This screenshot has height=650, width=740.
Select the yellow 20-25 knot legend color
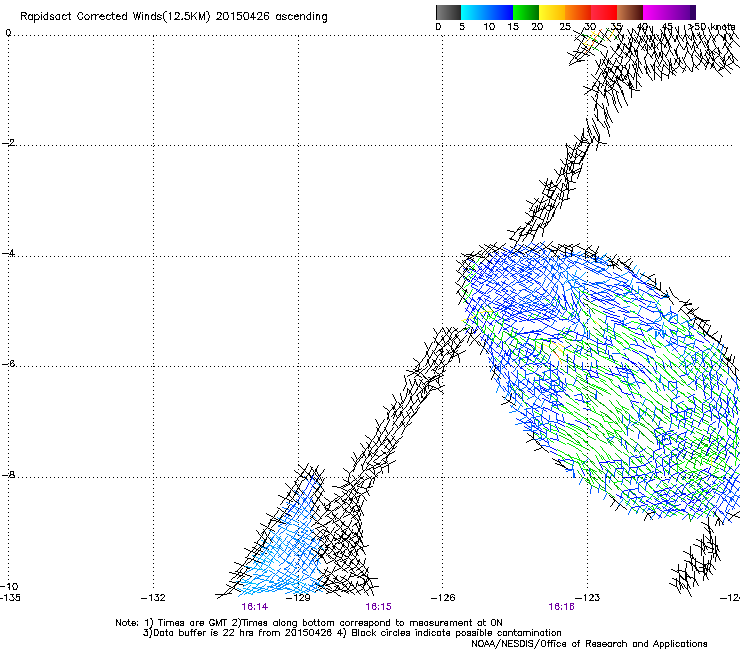point(552,12)
